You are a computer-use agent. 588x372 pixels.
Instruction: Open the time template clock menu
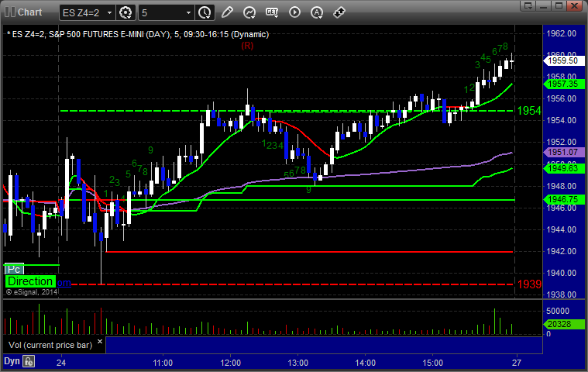click(x=205, y=12)
